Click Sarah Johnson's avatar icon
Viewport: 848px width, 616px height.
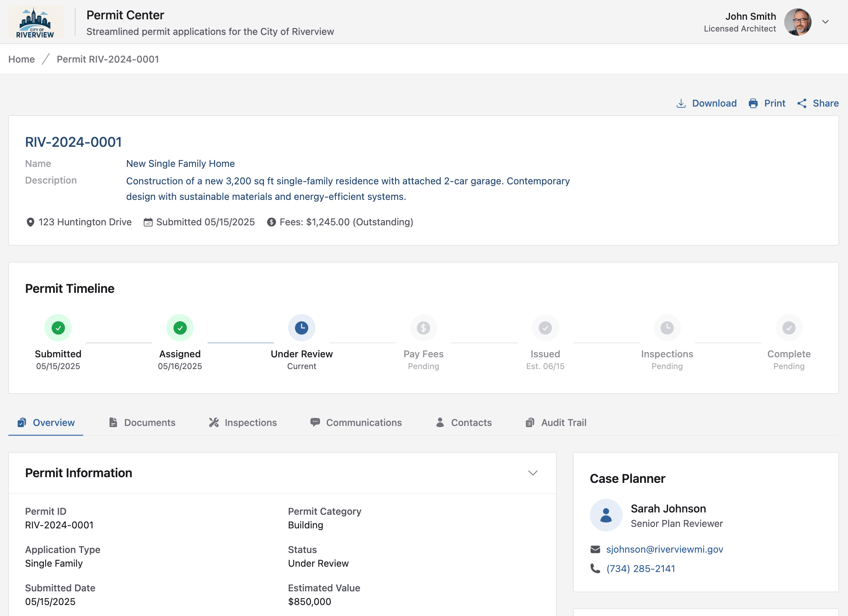(606, 515)
